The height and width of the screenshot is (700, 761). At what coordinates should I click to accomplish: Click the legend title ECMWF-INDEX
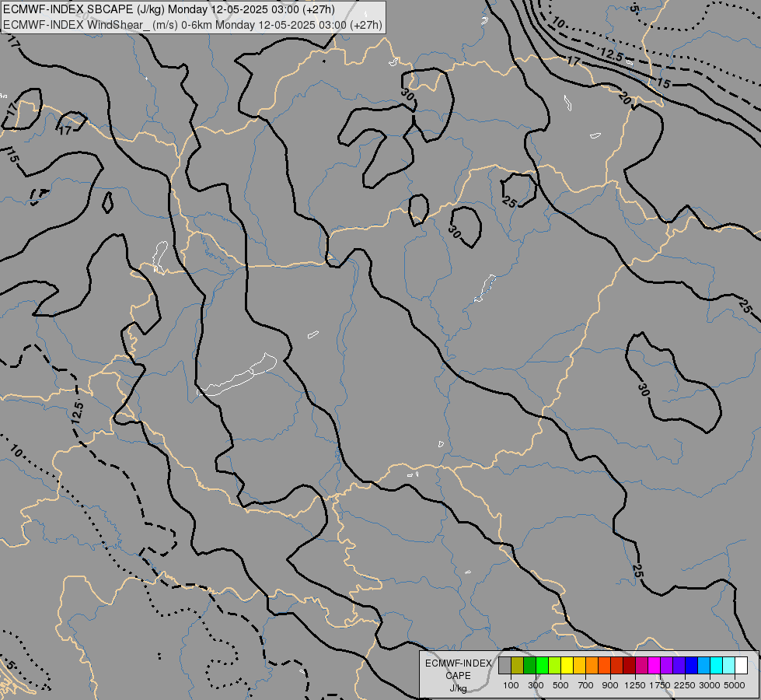[458, 663]
